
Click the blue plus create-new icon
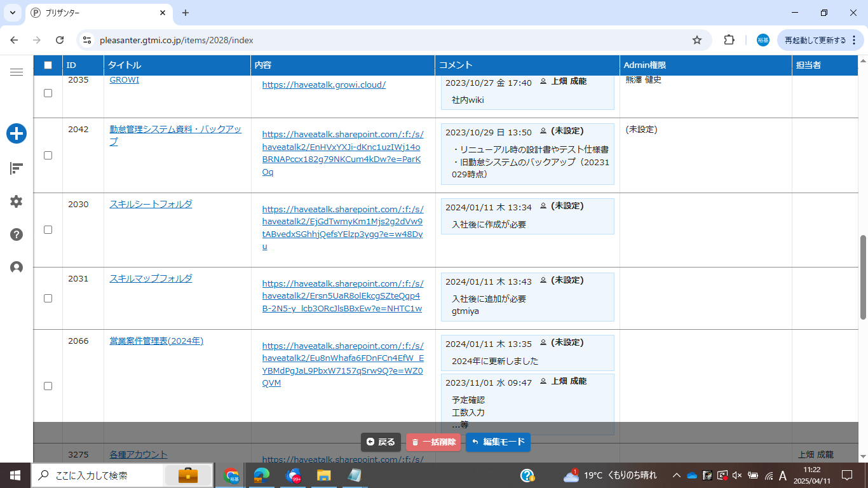pyautogui.click(x=17, y=133)
